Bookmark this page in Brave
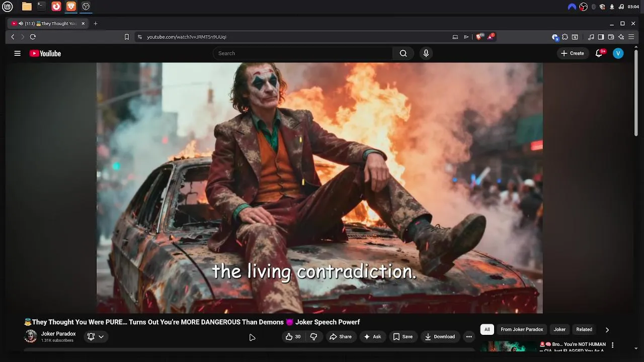 (127, 37)
